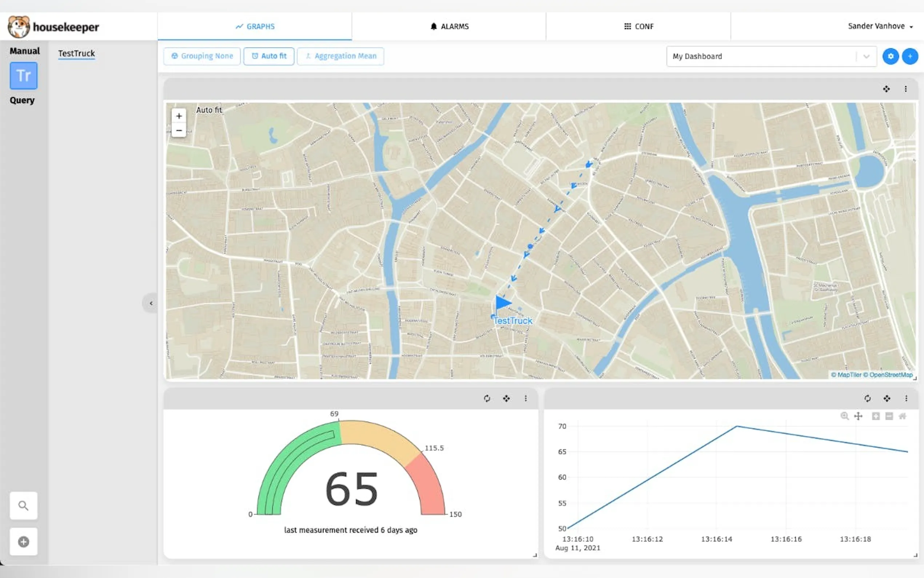Image resolution: width=924 pixels, height=578 pixels.
Task: Click the TestTruck link in sidebar
Action: (76, 54)
